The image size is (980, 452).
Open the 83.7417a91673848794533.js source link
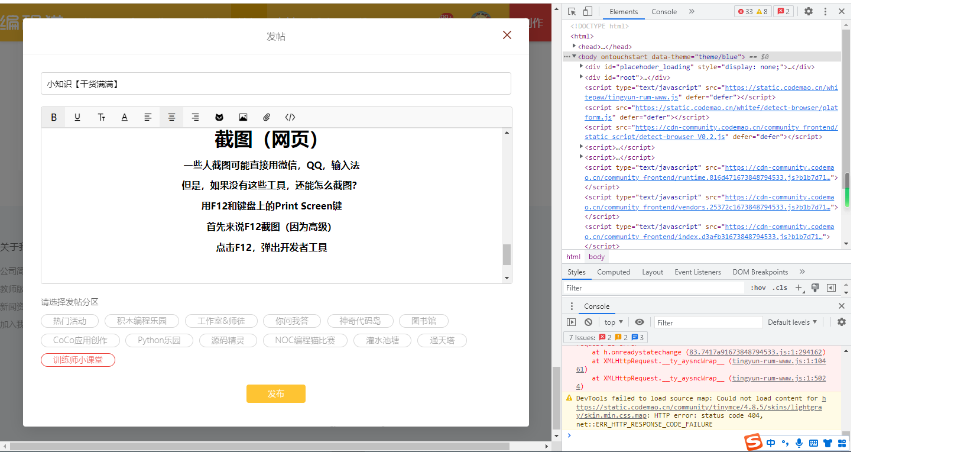[756, 352]
